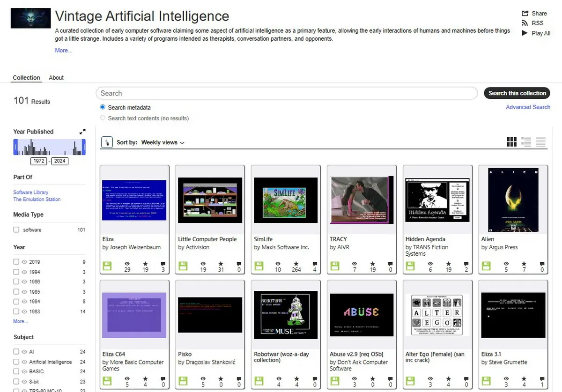The height and width of the screenshot is (392, 562).
Task: Switch to tile grid view
Action: [x=511, y=141]
